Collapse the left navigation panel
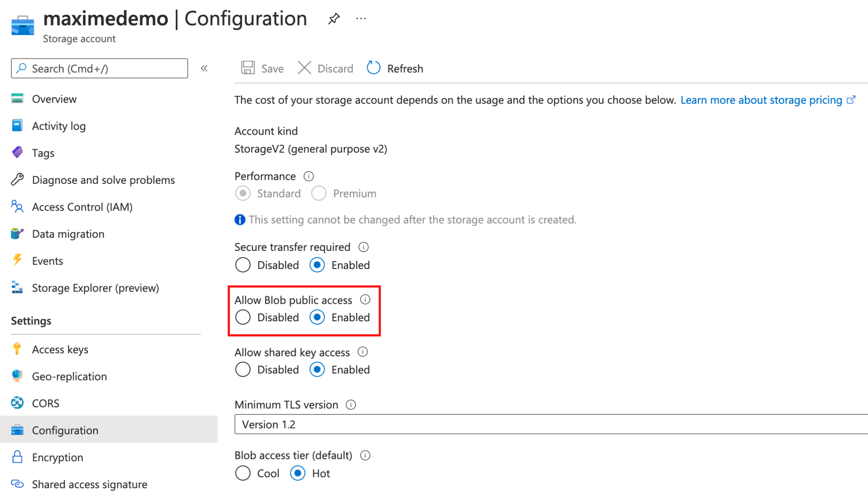868x500 pixels. click(204, 68)
